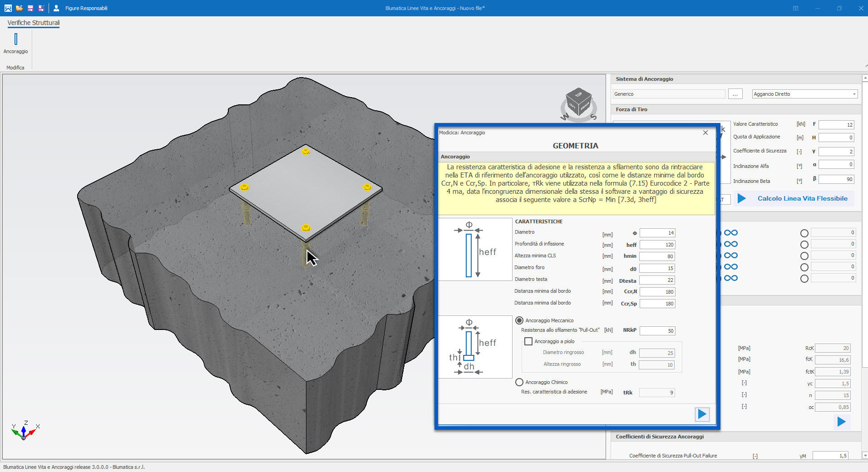Select Ancoraggio Chimico radio button
The image size is (868, 472).
tap(519, 382)
